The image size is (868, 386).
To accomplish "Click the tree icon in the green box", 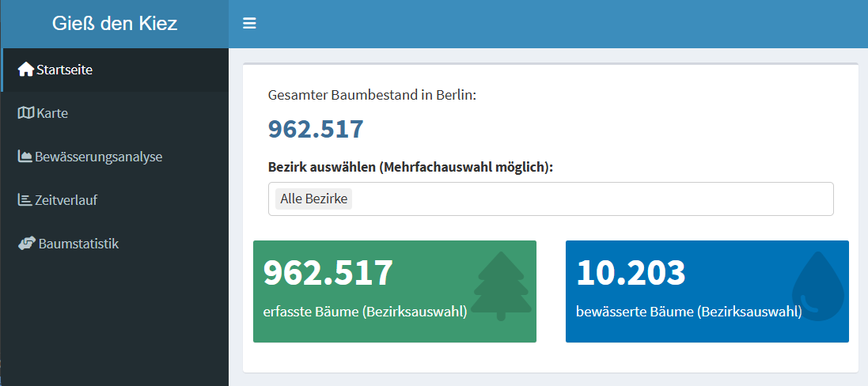I will [502, 286].
